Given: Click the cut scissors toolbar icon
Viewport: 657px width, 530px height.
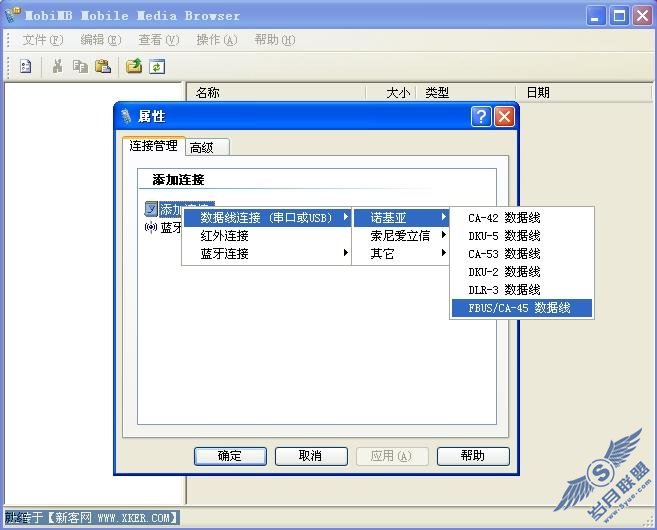Looking at the screenshot, I should tap(57, 66).
